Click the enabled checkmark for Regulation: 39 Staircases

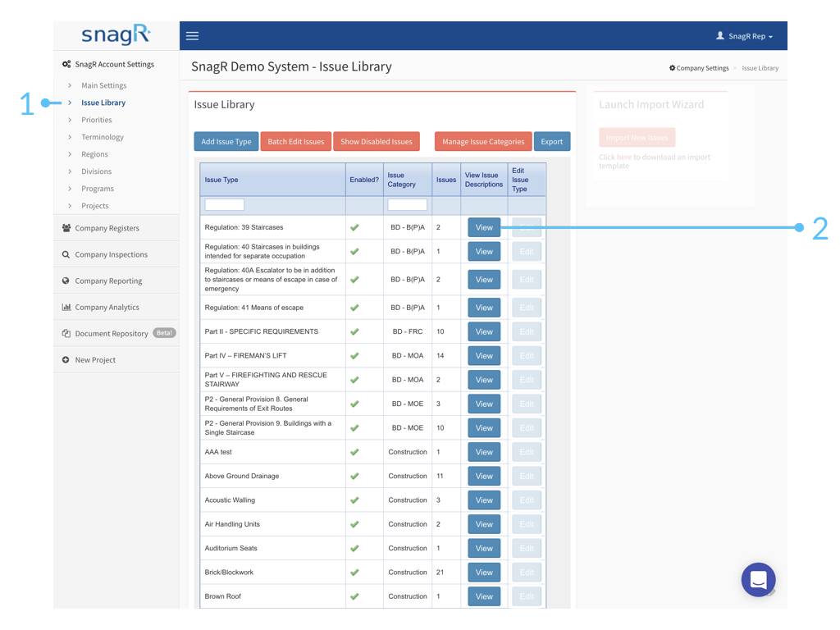[x=354, y=227]
